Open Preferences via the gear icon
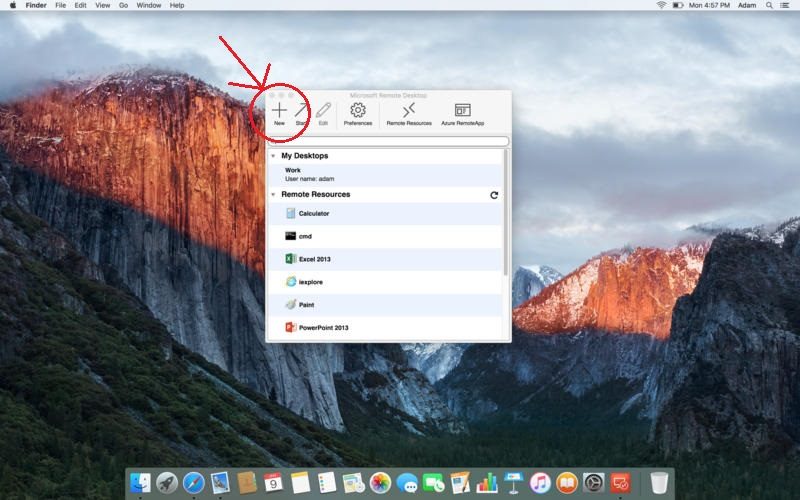800x500 pixels. click(358, 110)
